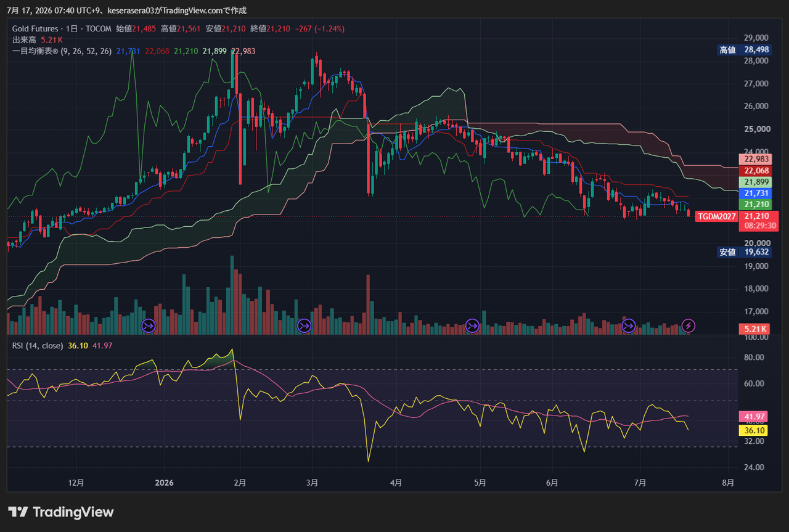Click the pink 22,983 price scale label
Viewport: 789px width, 532px height.
pyautogui.click(x=755, y=159)
